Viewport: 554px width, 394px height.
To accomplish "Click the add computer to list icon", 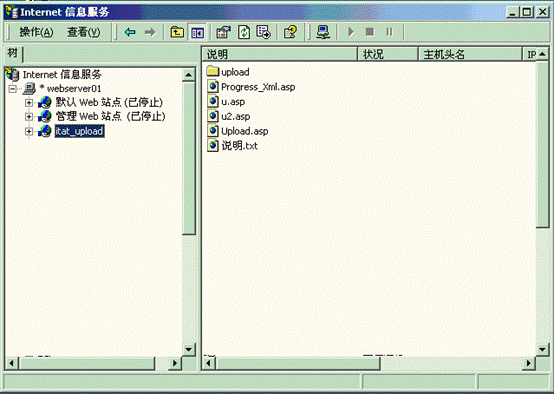I will coord(323,33).
